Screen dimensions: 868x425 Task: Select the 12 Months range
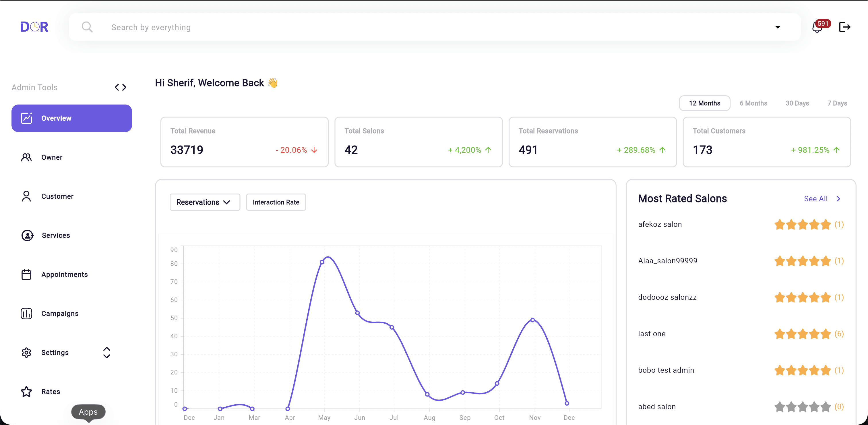pyautogui.click(x=704, y=103)
